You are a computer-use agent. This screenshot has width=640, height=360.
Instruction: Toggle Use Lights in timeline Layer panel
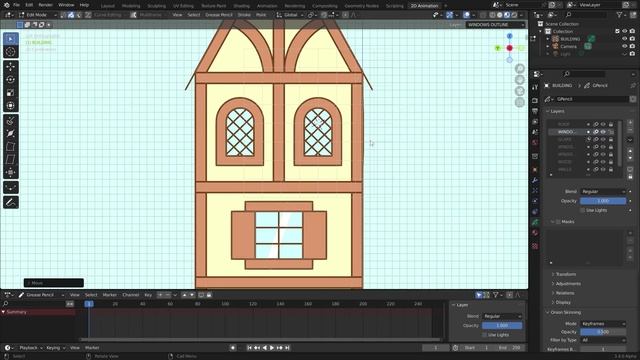484,335
